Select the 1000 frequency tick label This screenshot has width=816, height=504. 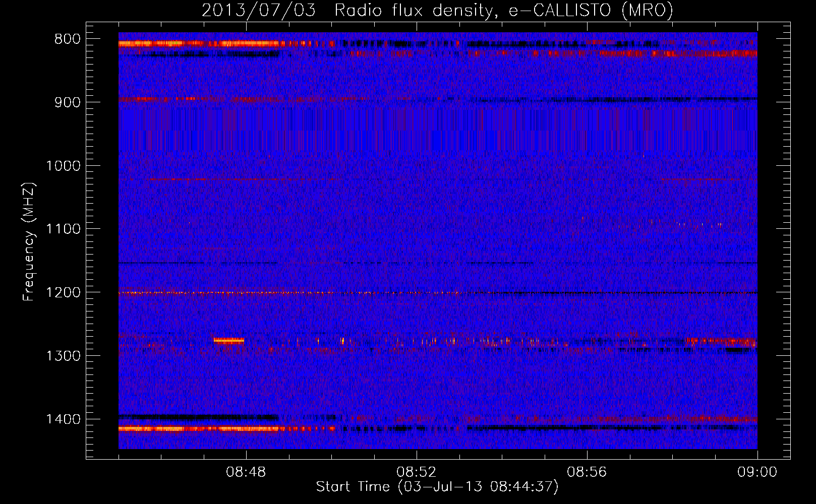coord(63,166)
